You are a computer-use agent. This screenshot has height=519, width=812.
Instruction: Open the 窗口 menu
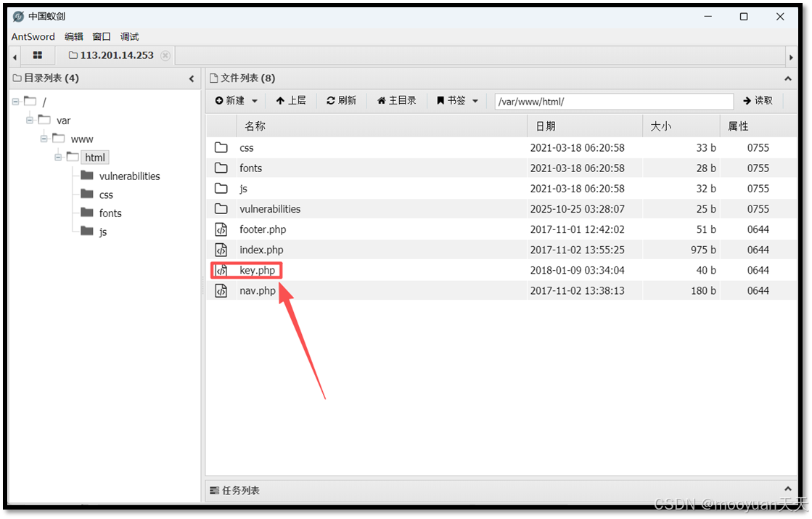[x=102, y=36]
